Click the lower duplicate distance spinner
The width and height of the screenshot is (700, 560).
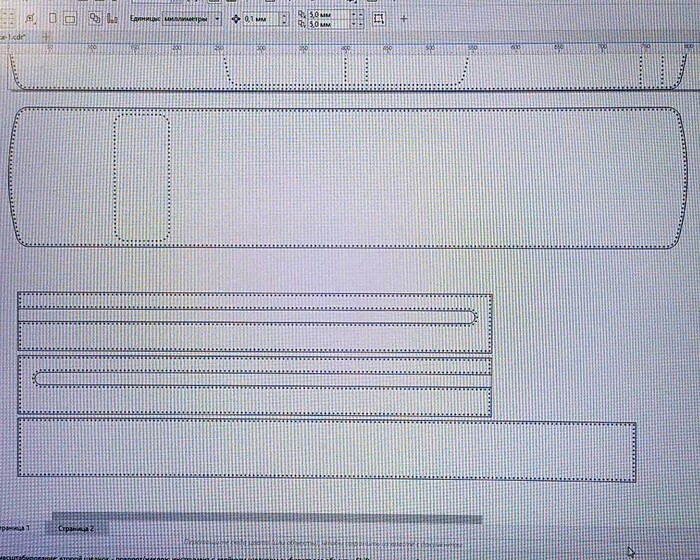tap(357, 25)
